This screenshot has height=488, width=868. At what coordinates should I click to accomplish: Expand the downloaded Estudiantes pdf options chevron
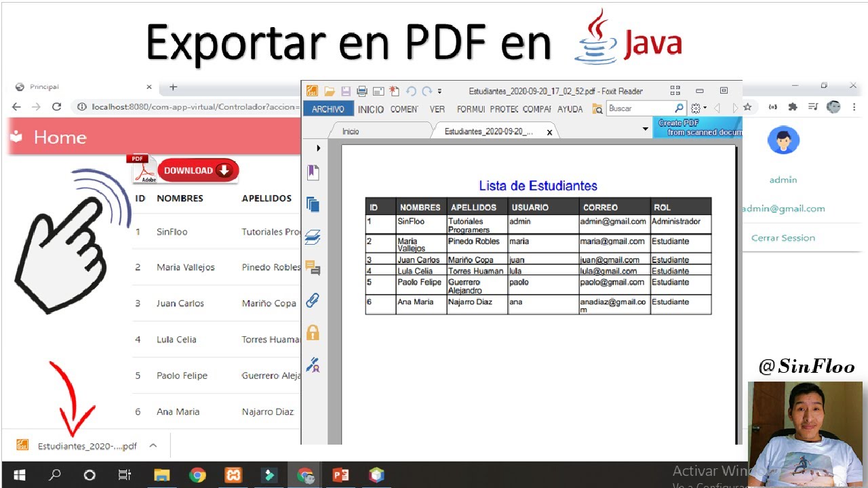point(153,445)
